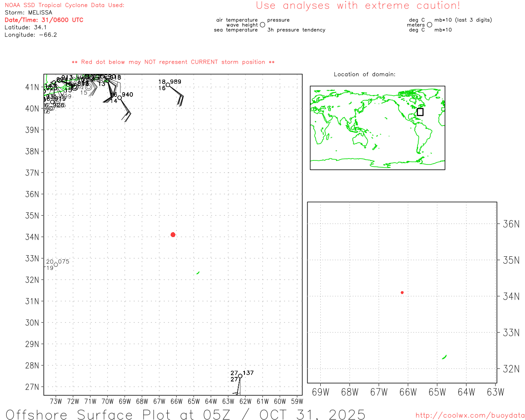The height and width of the screenshot is (420, 525).
Task: Open the coolwx.com/buoydata link
Action: [470, 415]
